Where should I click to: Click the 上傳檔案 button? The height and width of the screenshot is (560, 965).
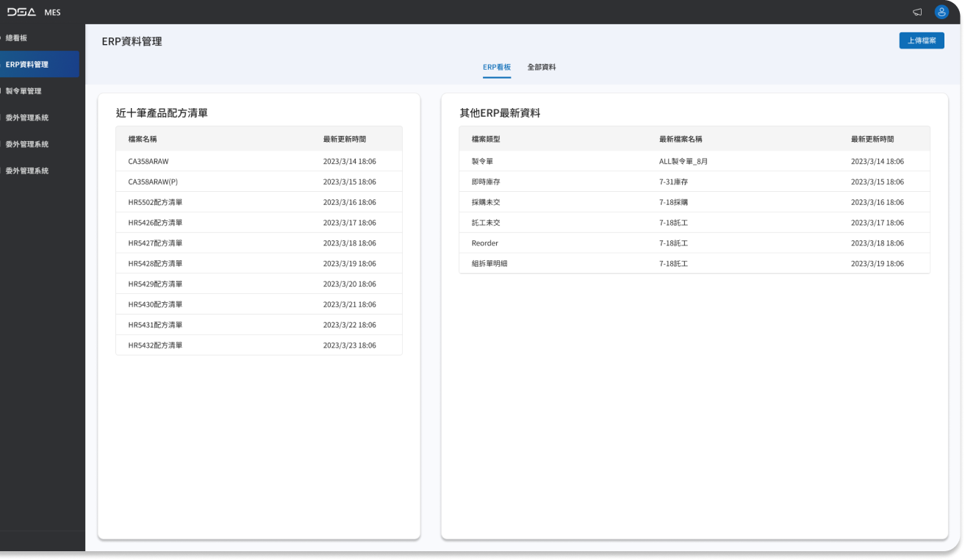[921, 40]
